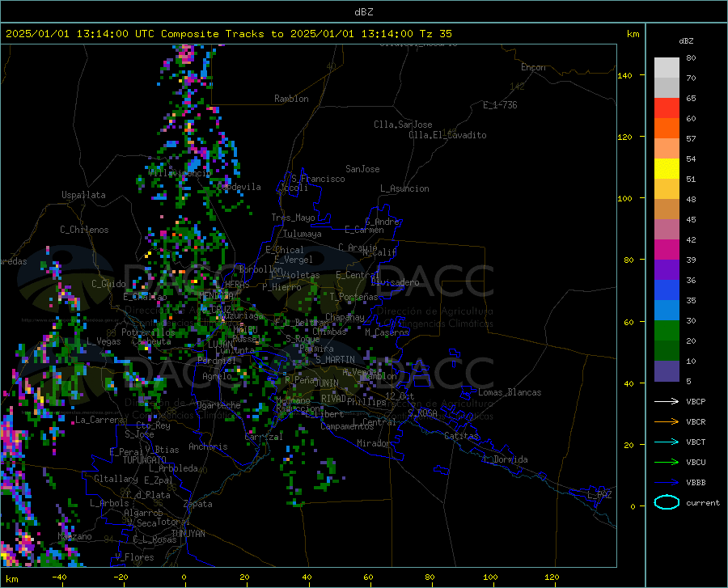Click the mauve 45 dBZ color swatch
Viewport: 728px width, 588px height.
pyautogui.click(x=667, y=229)
